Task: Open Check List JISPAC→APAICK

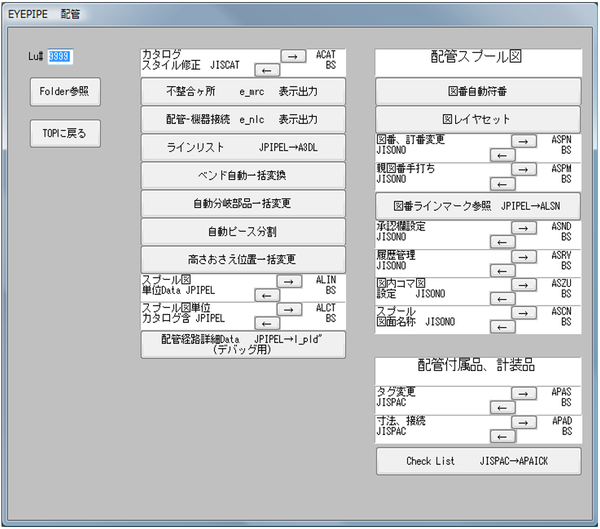Action: [478, 461]
